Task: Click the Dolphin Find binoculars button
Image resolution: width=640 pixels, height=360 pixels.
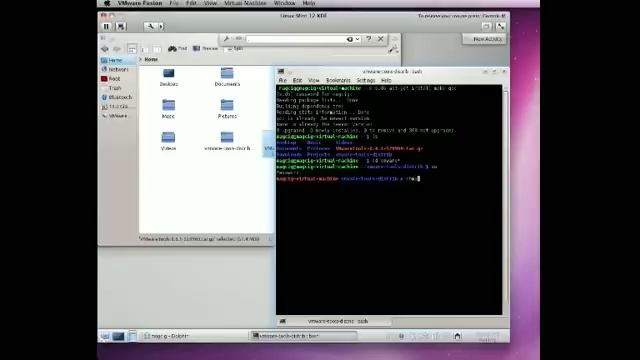Action: tap(177, 49)
